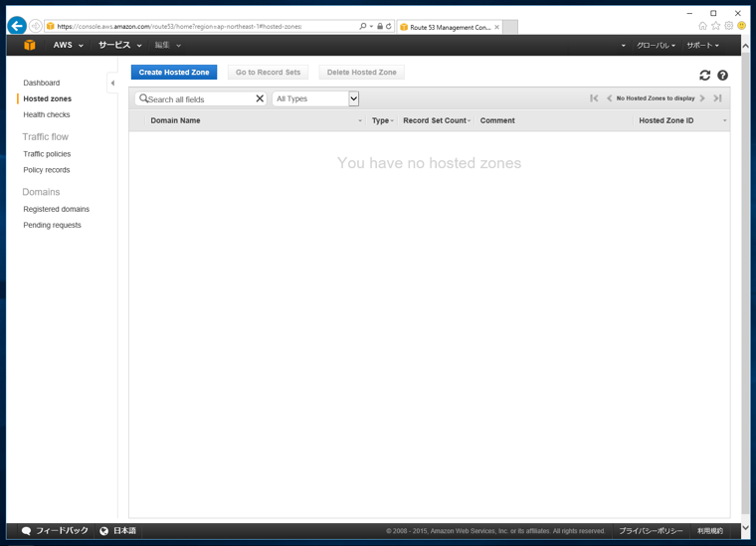Viewport: 756px width, 546px height.
Task: Open Registered domains in the sidebar
Action: point(57,209)
